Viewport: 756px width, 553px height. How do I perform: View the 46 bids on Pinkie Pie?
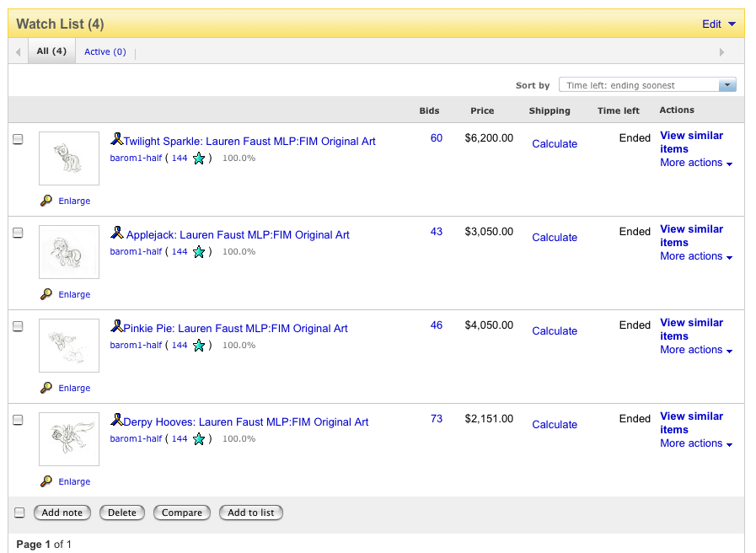[437, 325]
